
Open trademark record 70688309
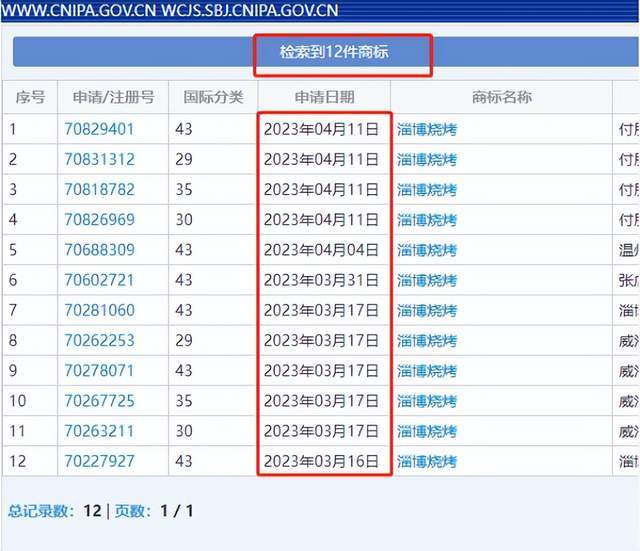click(99, 250)
